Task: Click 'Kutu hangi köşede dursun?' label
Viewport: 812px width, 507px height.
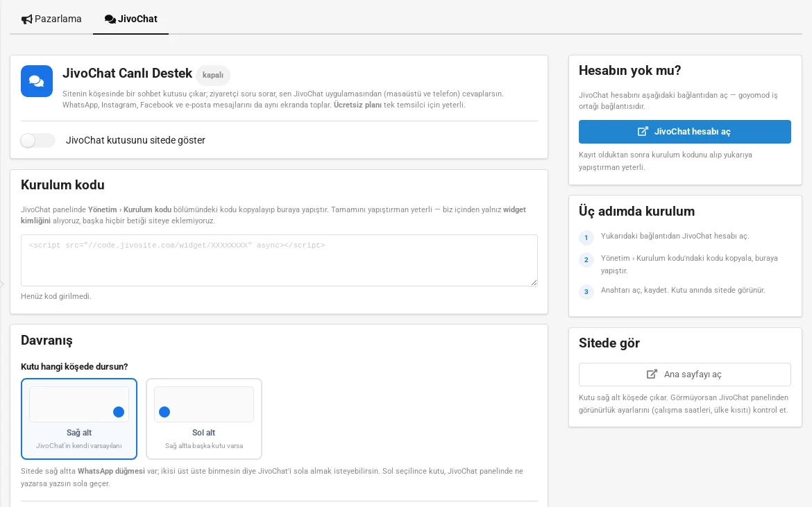Action: pyautogui.click(x=74, y=366)
